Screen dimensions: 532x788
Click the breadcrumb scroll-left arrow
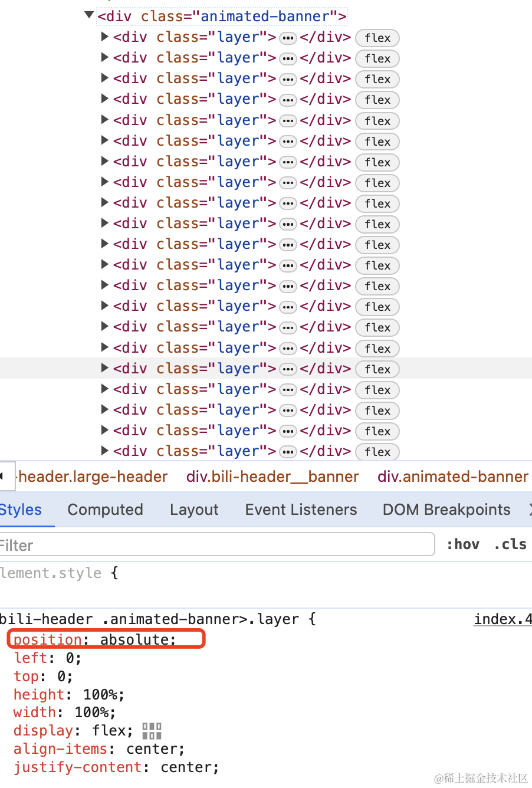(3, 476)
